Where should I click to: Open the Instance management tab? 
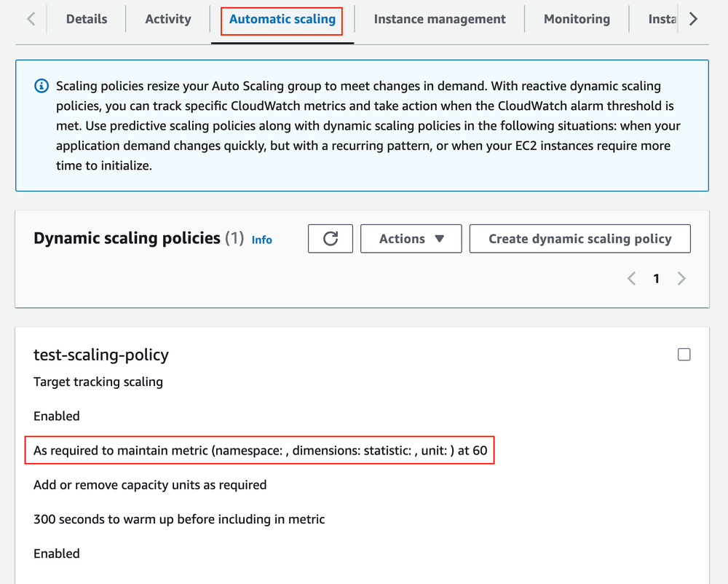pos(439,19)
